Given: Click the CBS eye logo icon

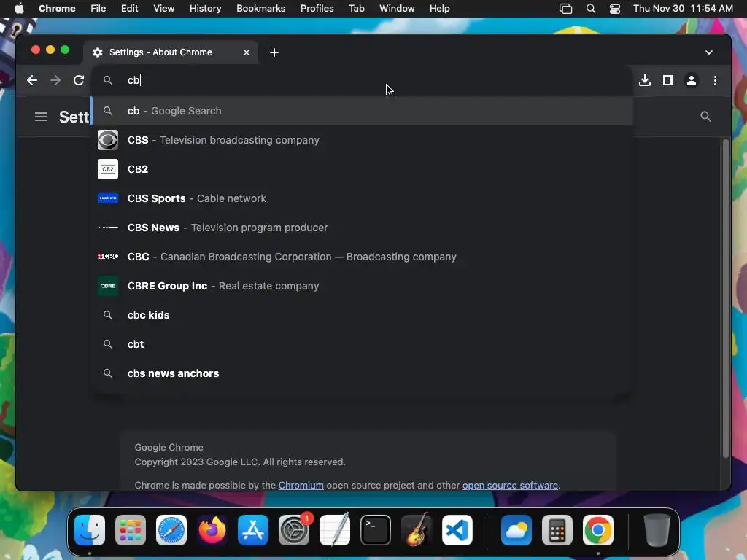Looking at the screenshot, I should (x=108, y=140).
